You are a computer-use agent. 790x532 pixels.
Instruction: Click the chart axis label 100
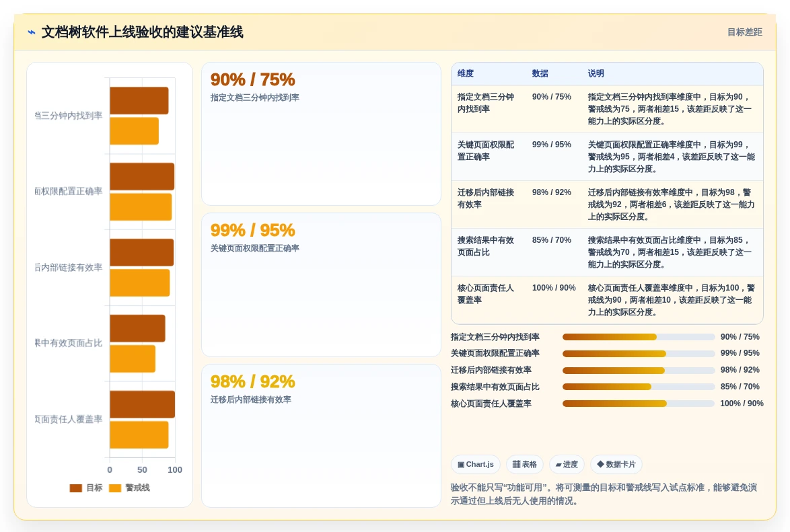pyautogui.click(x=175, y=470)
